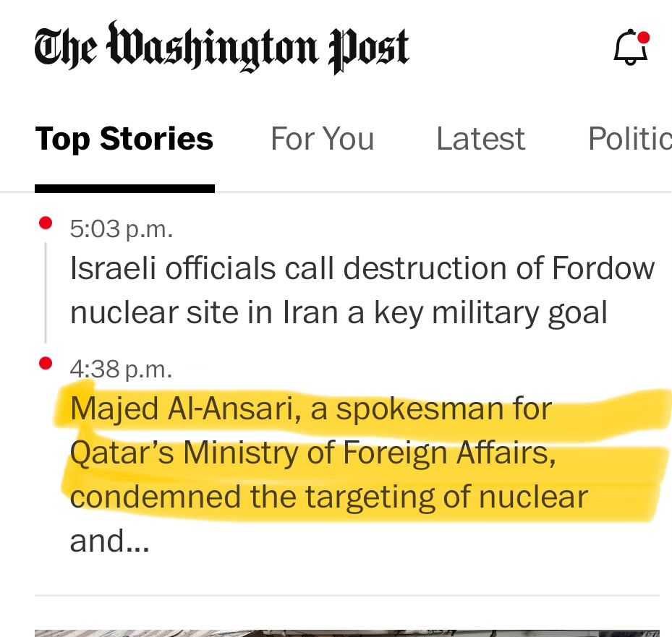Screen dimensions: 672x637
Task: Click the yellow highlighted passage about Qatar
Action: coord(326,452)
